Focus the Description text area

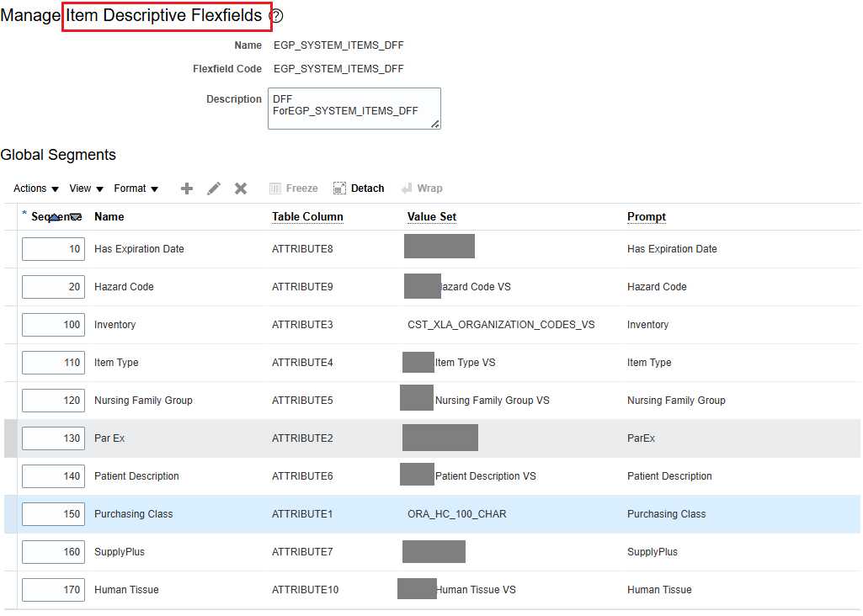tap(354, 109)
